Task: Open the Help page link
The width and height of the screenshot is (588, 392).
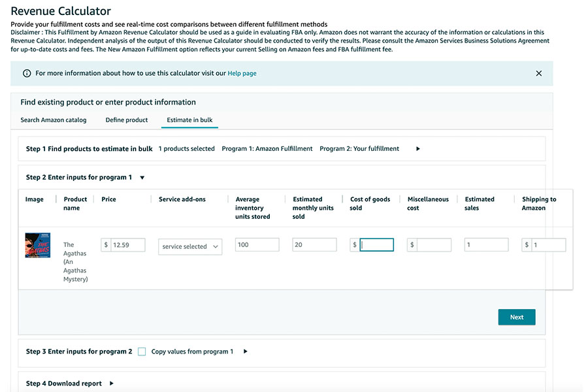Action: (x=242, y=73)
